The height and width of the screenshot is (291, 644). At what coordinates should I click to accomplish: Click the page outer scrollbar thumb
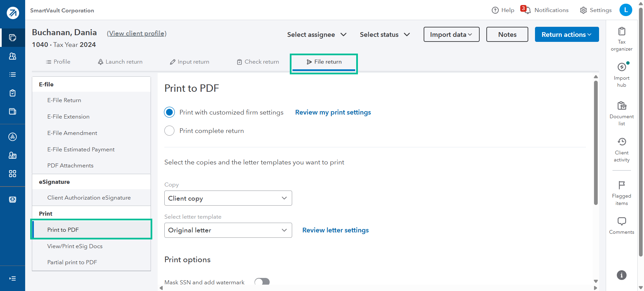(x=641, y=132)
